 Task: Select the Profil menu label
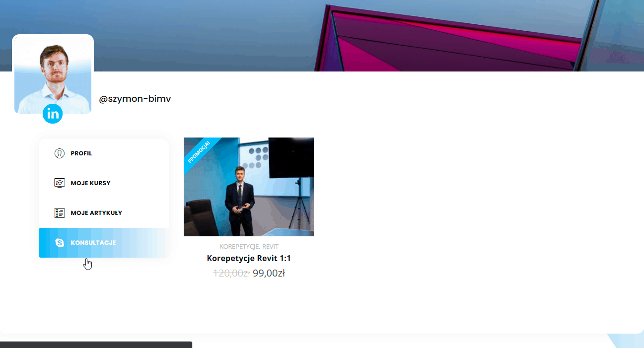coord(81,153)
